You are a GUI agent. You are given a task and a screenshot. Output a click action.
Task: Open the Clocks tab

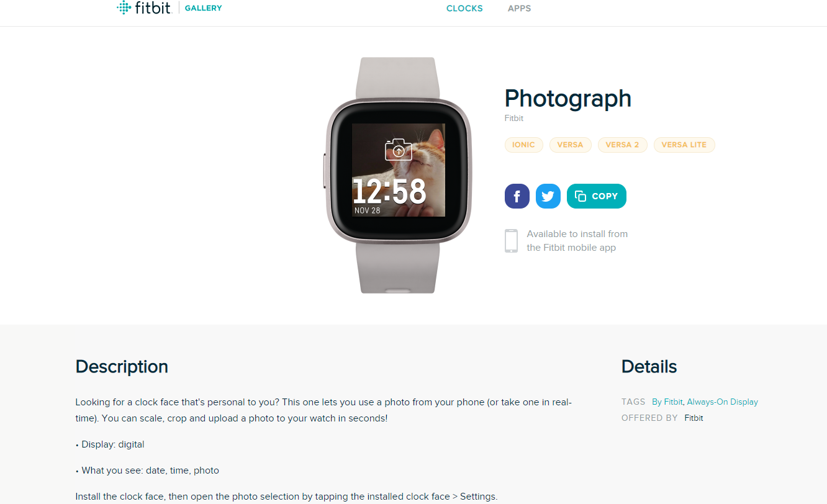[464, 9]
